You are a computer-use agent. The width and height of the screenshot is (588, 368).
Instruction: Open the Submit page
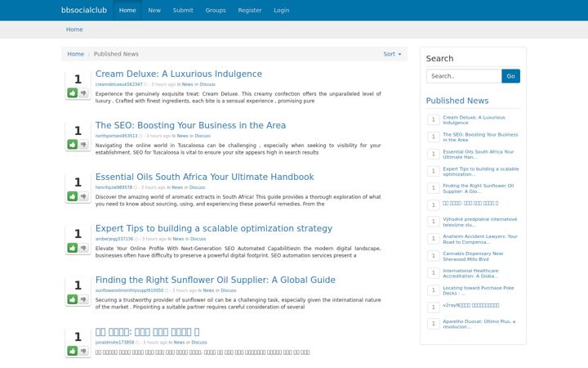coord(183,10)
